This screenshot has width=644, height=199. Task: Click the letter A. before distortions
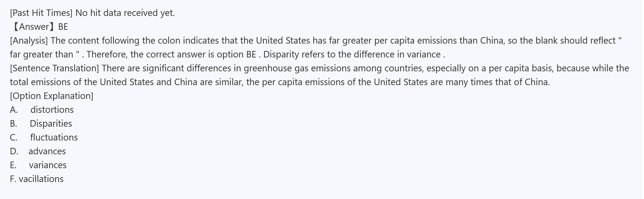tap(14, 110)
